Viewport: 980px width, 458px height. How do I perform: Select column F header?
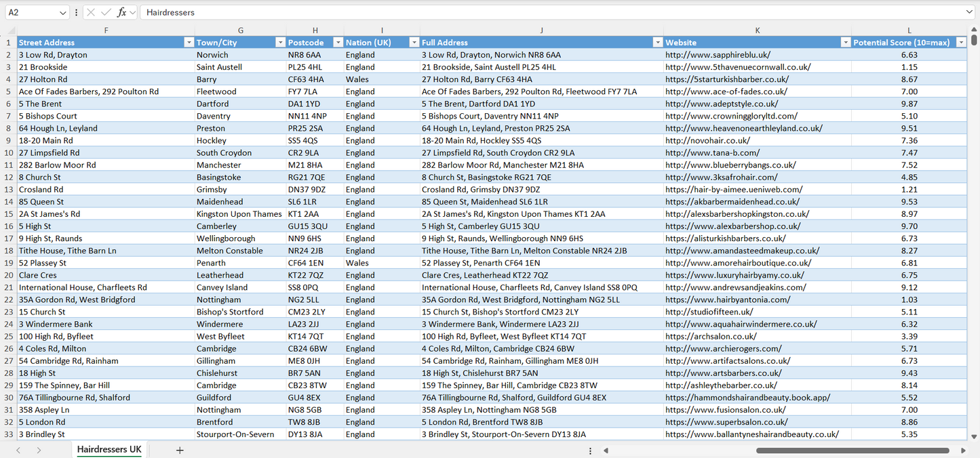pyautogui.click(x=106, y=30)
